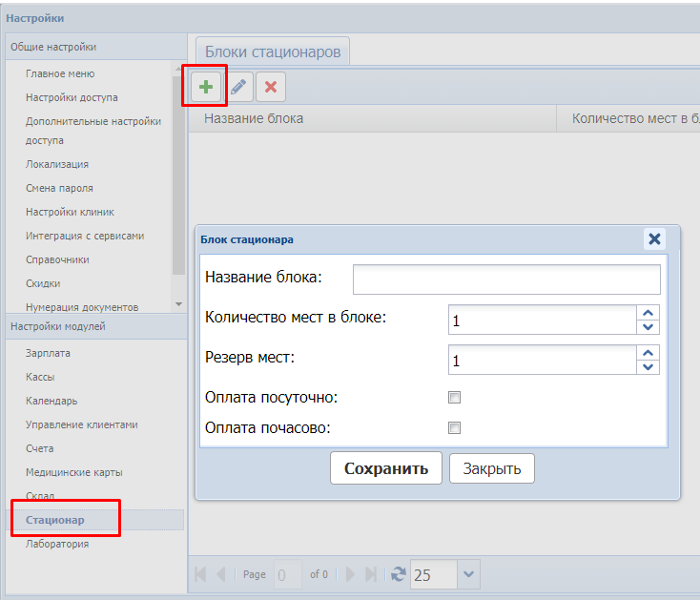Open Стационар in module settings
This screenshot has width=700, height=600.
(55, 520)
